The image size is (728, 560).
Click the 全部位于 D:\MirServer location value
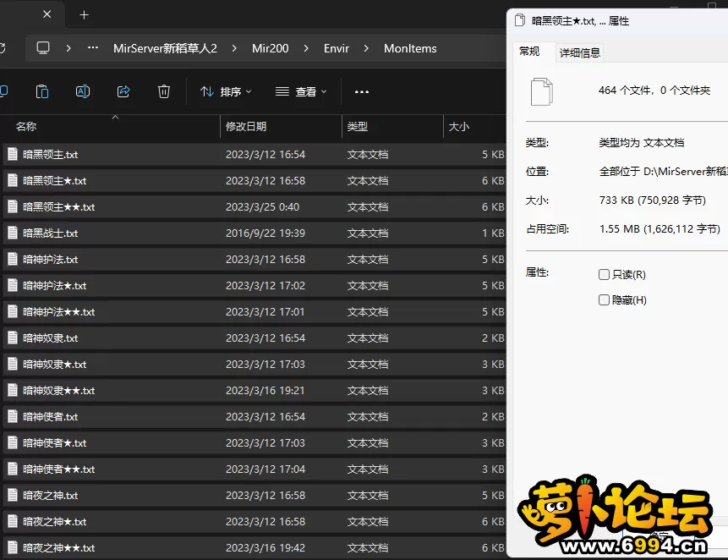tap(663, 172)
